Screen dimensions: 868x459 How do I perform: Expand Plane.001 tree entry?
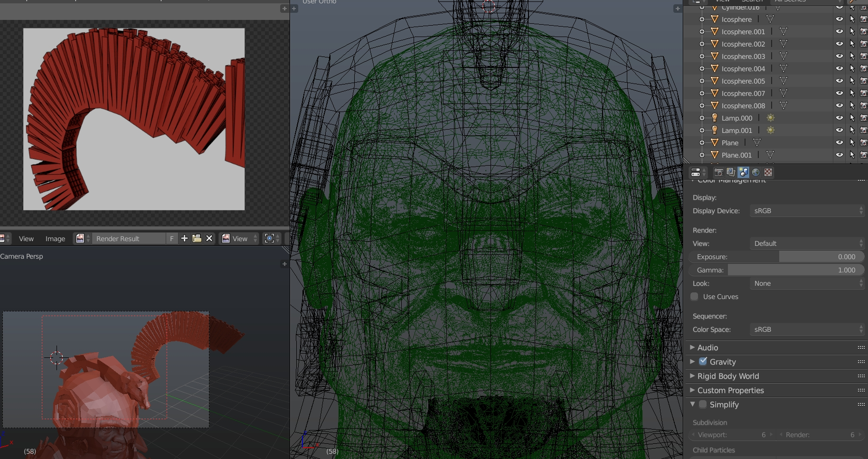point(702,155)
